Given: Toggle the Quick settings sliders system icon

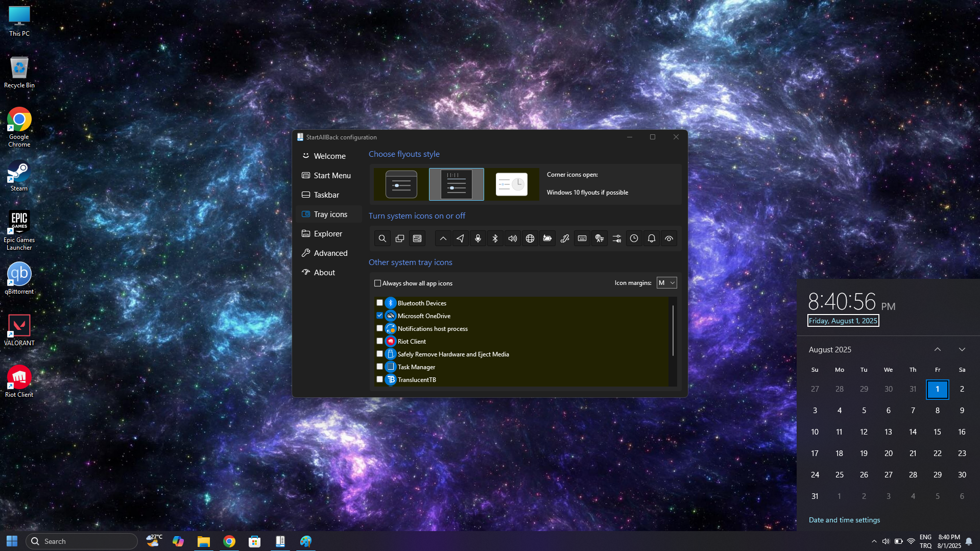Looking at the screenshot, I should click(x=617, y=238).
